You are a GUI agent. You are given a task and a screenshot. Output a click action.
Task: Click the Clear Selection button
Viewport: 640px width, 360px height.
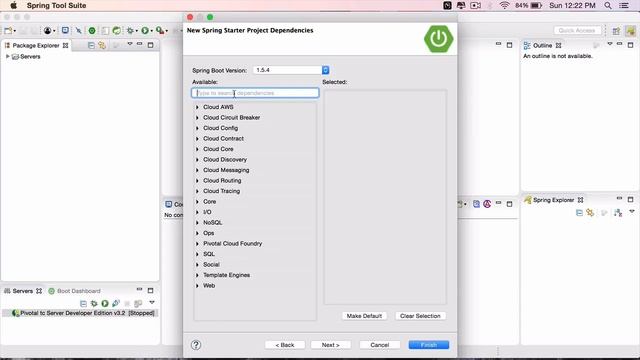click(420, 316)
